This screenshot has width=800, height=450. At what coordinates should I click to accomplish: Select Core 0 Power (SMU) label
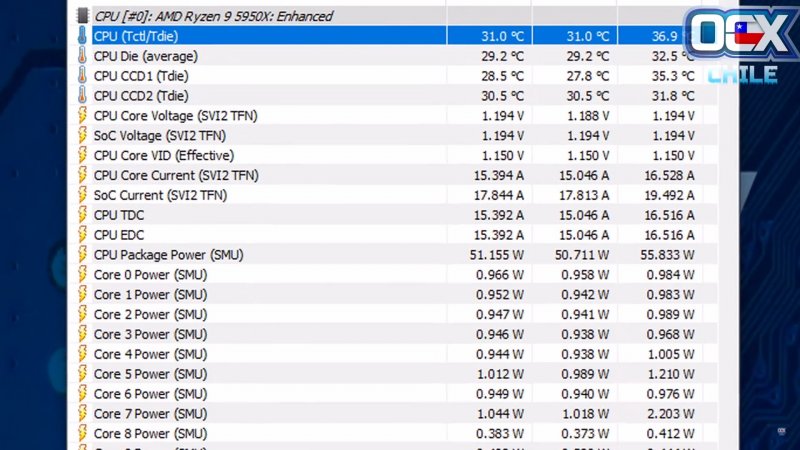(151, 275)
